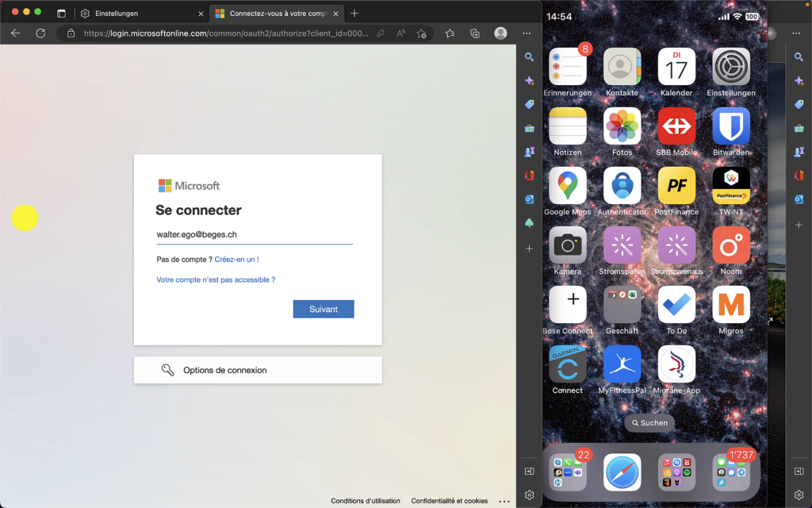Image resolution: width=812 pixels, height=508 pixels.
Task: Expand the footer three-dots menu
Action: click(504, 501)
